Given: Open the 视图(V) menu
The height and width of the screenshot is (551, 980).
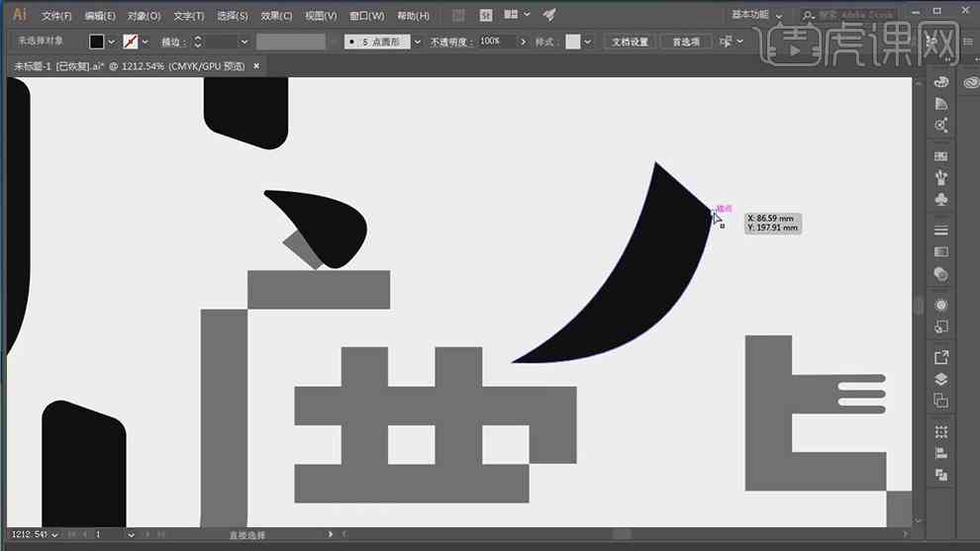Looking at the screenshot, I should click(321, 16).
